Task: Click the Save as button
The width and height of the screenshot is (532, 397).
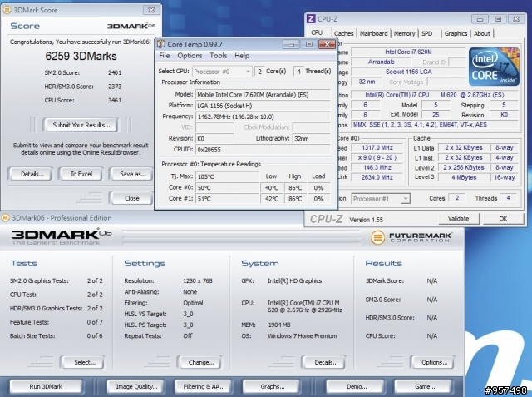Action: (132, 174)
